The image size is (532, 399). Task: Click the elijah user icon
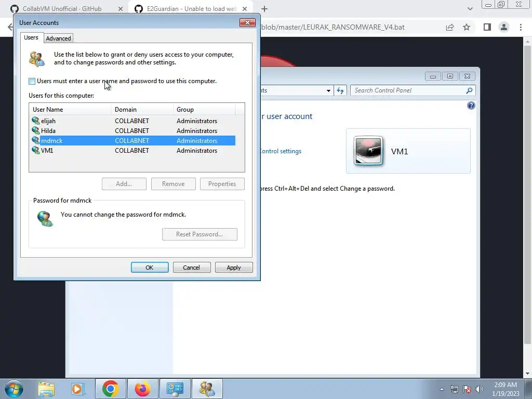(36, 121)
